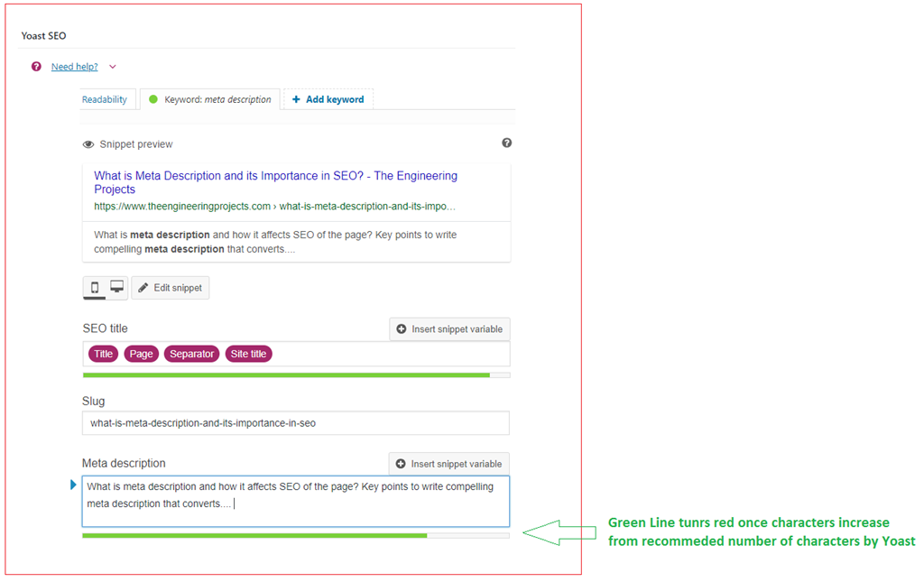Open snippet preview help question icon
This screenshot has height=582, width=924.
[x=506, y=143]
